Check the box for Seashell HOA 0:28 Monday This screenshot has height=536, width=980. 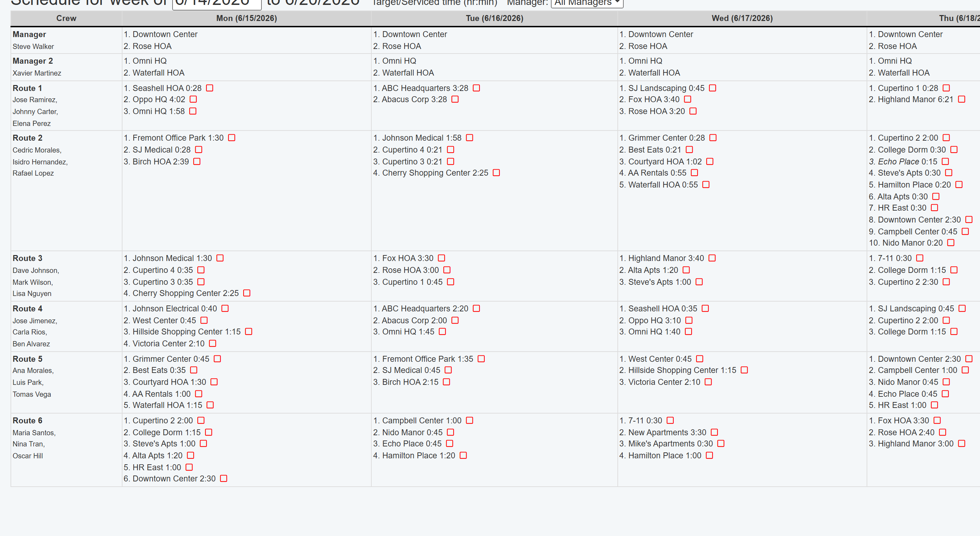pyautogui.click(x=210, y=88)
